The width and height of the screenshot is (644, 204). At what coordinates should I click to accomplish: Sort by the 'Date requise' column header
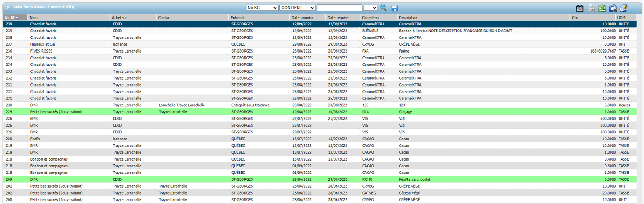coord(343,17)
